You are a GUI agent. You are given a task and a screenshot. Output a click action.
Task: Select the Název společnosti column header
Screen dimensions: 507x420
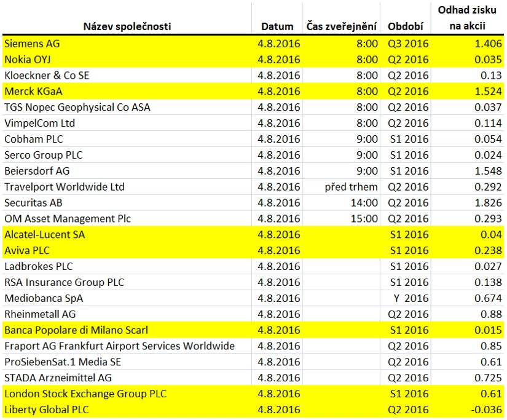click(x=127, y=26)
